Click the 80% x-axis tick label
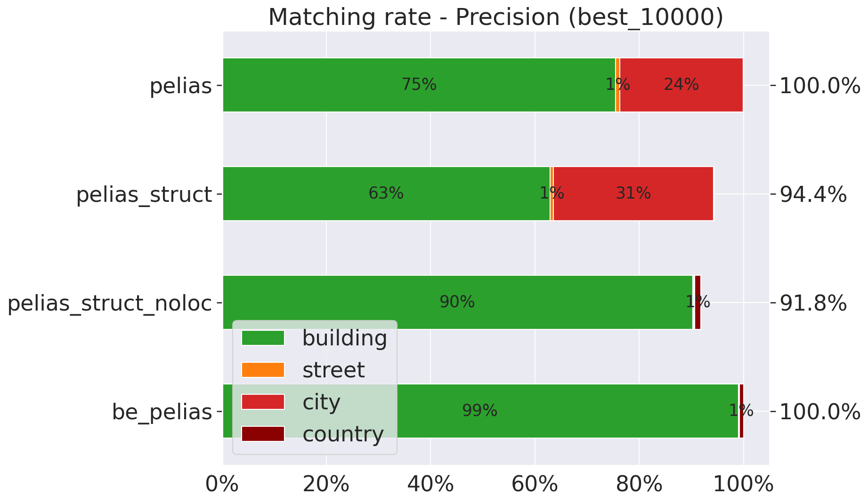The width and height of the screenshot is (868, 503). pos(639,485)
